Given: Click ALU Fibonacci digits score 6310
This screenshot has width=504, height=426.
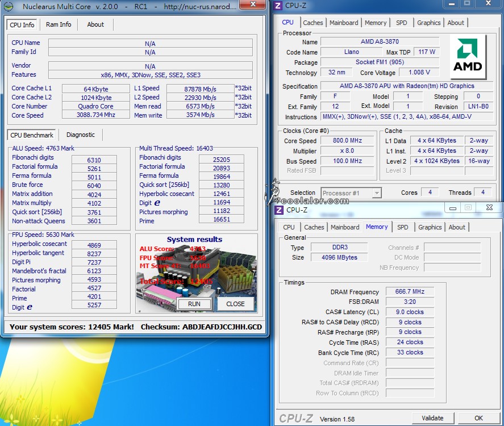Looking at the screenshot, I should pyautogui.click(x=94, y=160).
